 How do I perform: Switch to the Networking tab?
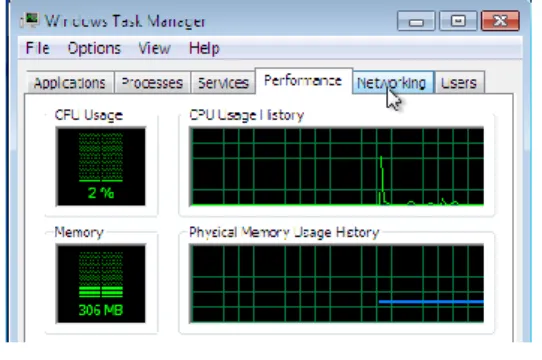point(393,83)
